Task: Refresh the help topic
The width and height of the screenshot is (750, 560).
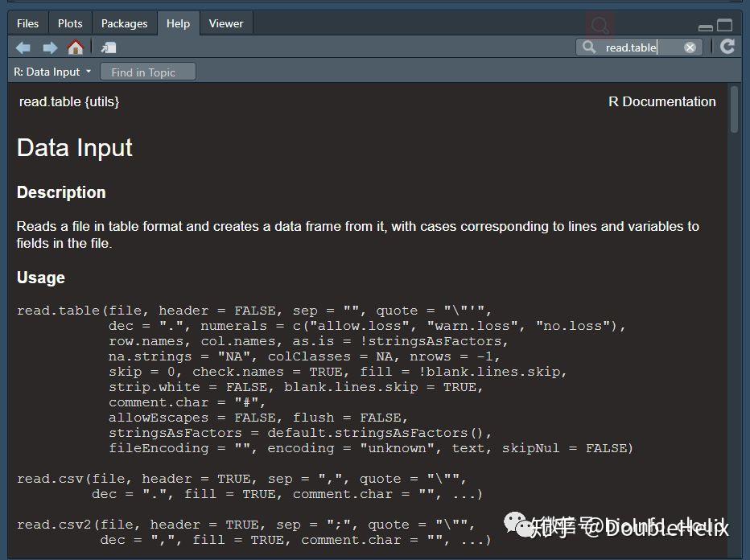Action: (727, 47)
